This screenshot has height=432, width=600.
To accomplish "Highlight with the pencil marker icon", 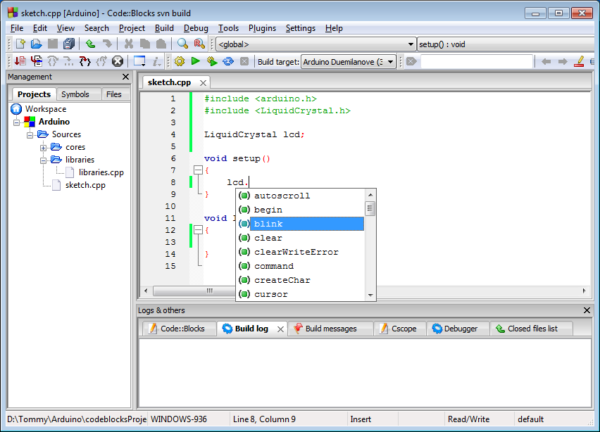I will [579, 61].
